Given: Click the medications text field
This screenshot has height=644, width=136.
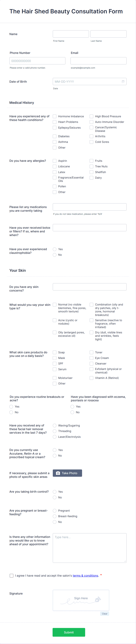Looking at the screenshot, I should tap(90, 207).
